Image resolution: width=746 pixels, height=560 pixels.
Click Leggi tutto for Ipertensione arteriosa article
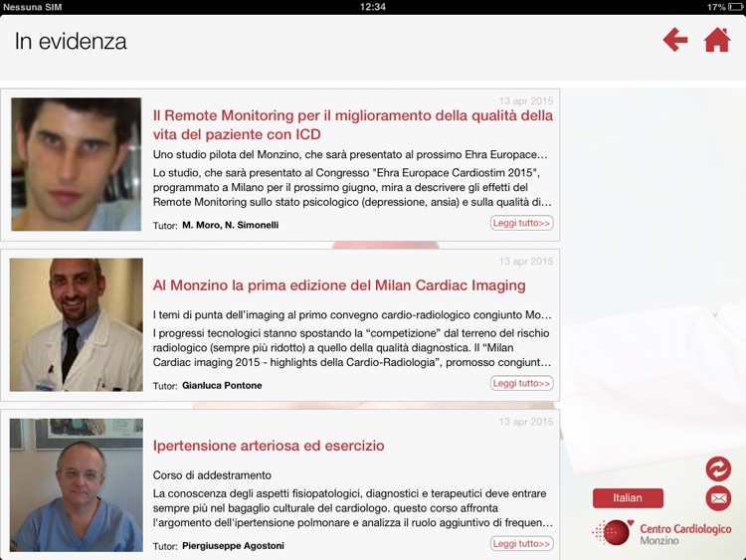pos(521,544)
